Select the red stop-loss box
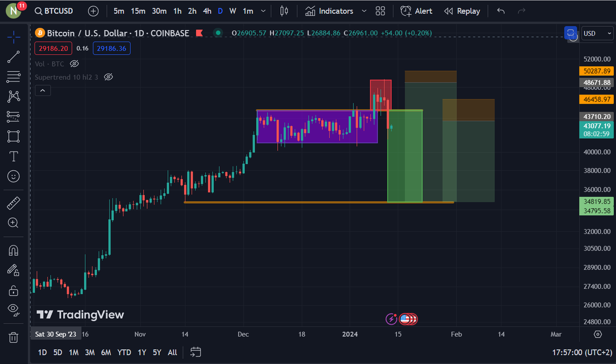 tap(381, 94)
